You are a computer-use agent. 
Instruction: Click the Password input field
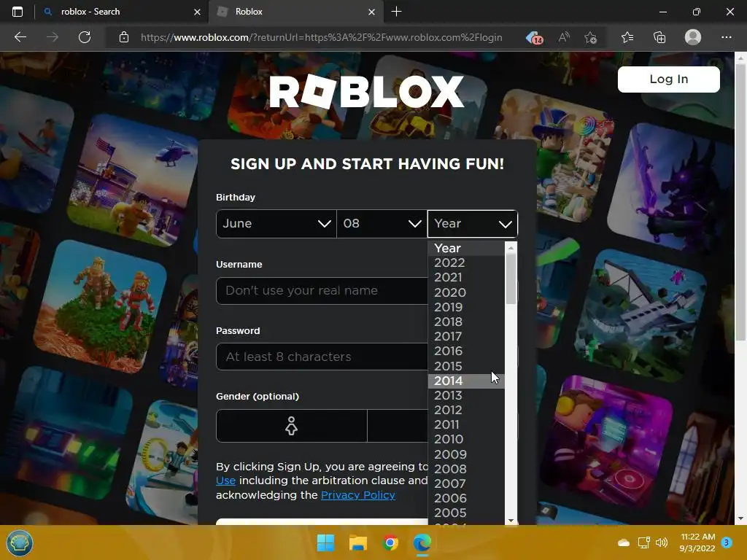point(322,357)
